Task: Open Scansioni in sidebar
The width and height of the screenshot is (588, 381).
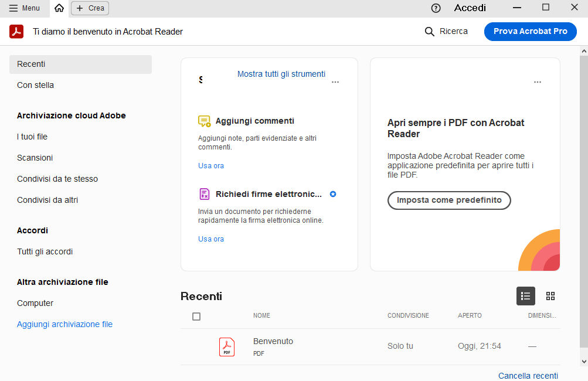Action: coord(35,158)
